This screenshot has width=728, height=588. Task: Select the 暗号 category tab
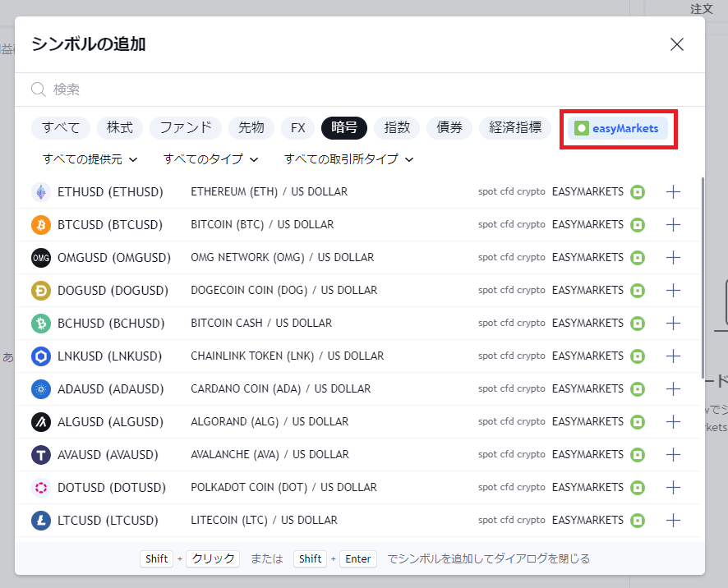pyautogui.click(x=344, y=127)
